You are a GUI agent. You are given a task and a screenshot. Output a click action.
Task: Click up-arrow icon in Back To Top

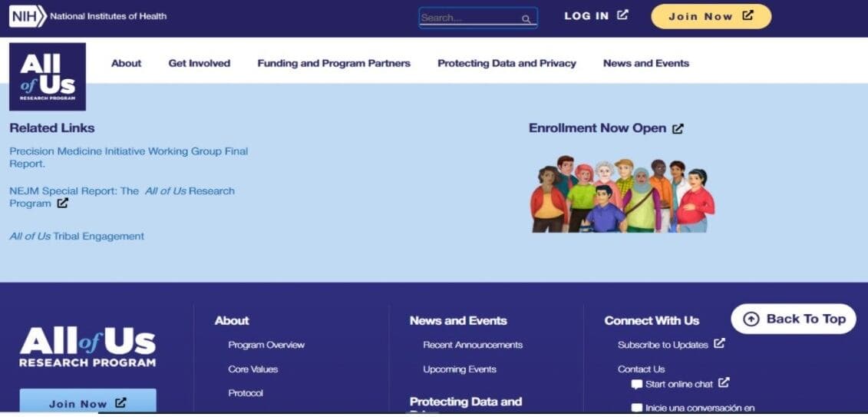click(x=751, y=319)
